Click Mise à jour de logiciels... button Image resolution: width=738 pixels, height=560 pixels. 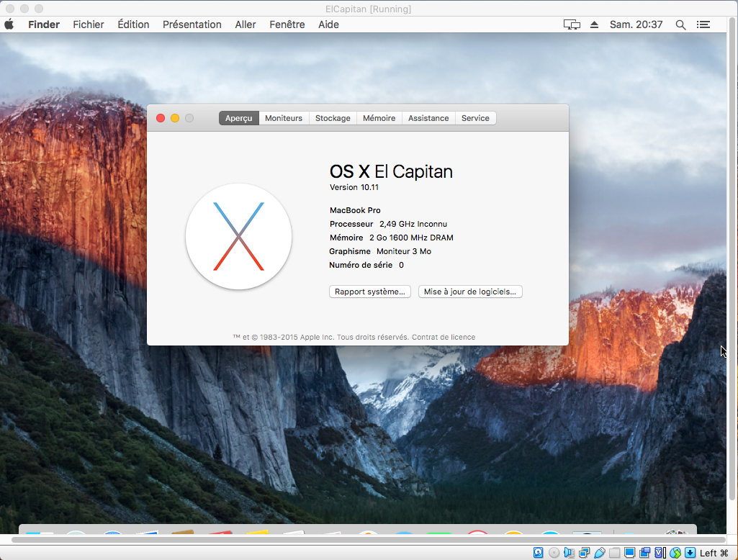tap(470, 292)
